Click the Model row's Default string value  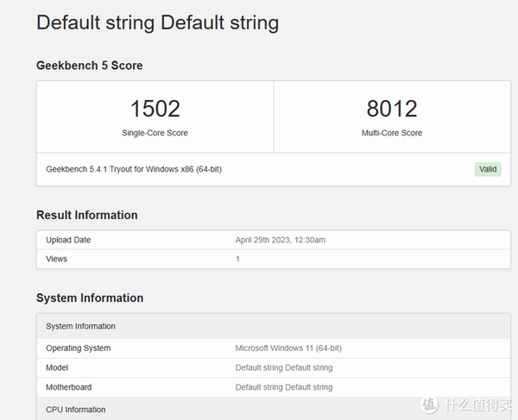click(x=283, y=367)
